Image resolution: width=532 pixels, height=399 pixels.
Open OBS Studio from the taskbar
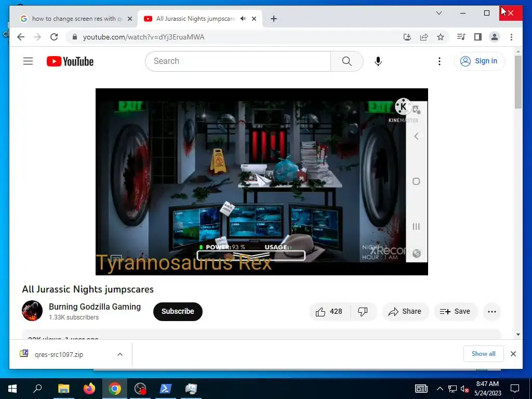click(140, 389)
